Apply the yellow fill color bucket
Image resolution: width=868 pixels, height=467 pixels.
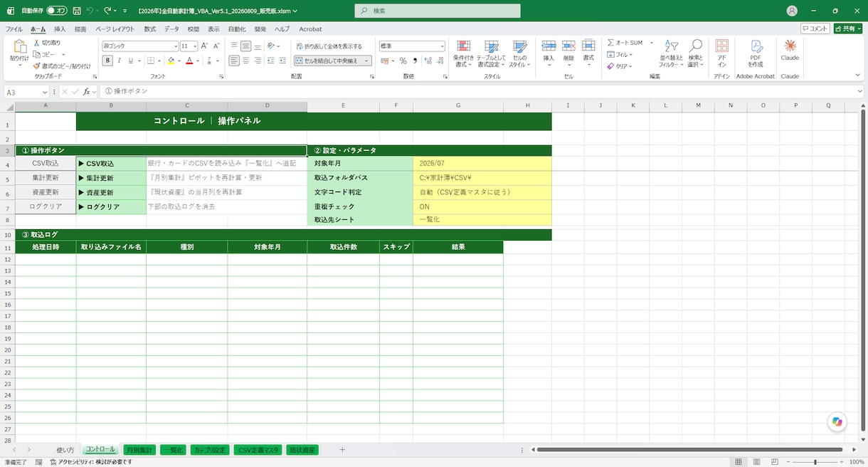[x=171, y=61]
